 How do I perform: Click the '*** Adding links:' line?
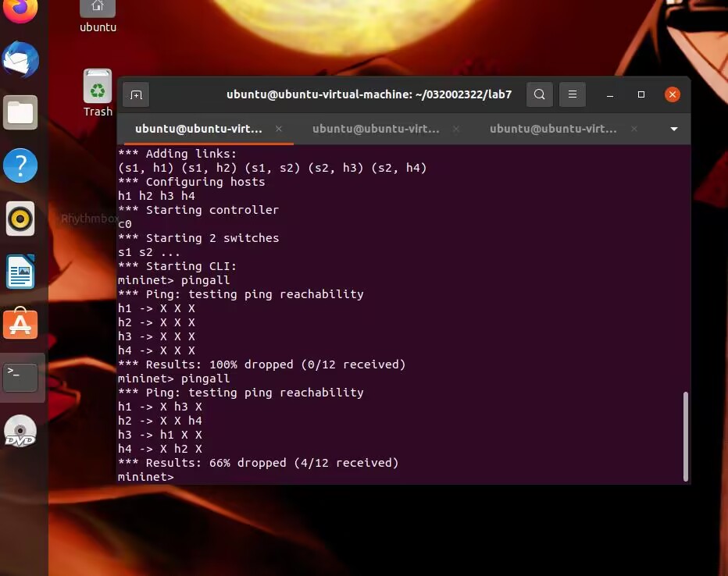[x=177, y=154]
